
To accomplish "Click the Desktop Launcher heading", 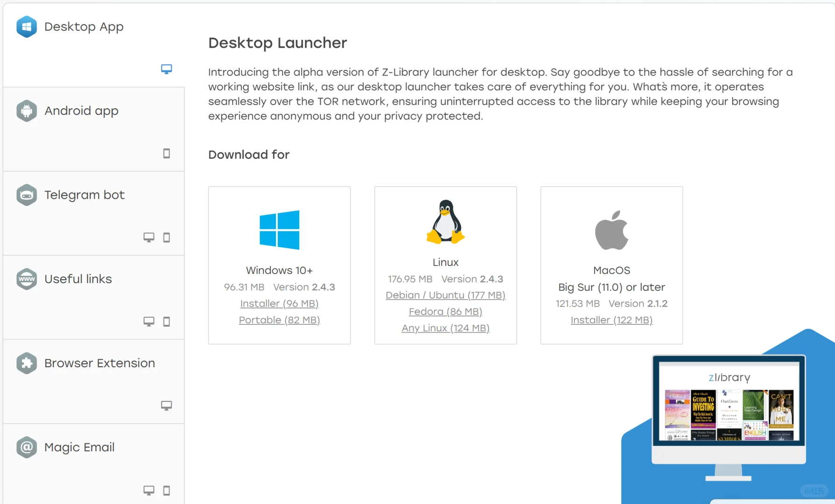I will pyautogui.click(x=278, y=43).
